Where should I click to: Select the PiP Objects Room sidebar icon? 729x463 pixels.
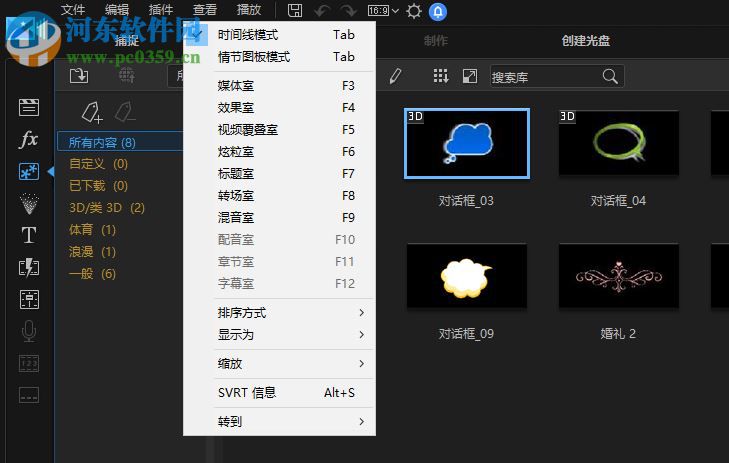tap(29, 172)
